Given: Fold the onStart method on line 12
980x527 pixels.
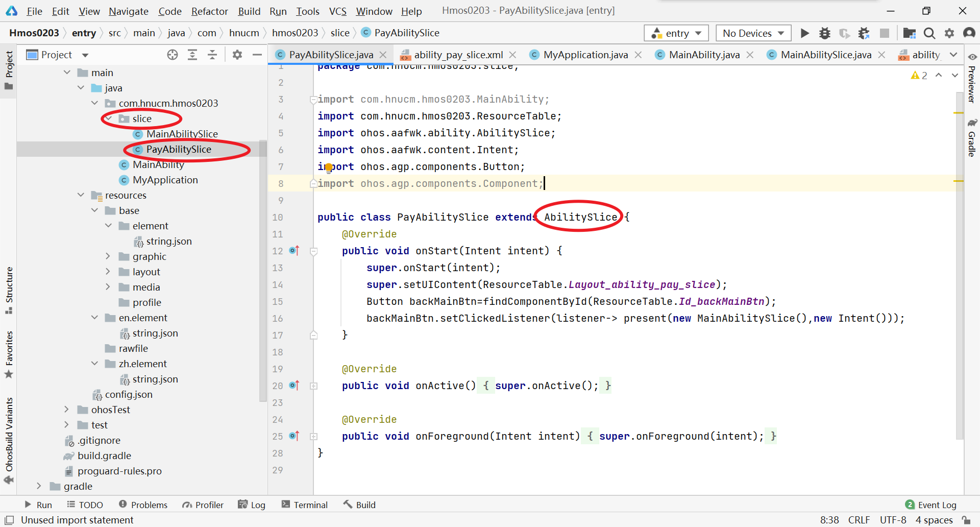Looking at the screenshot, I should click(x=314, y=251).
